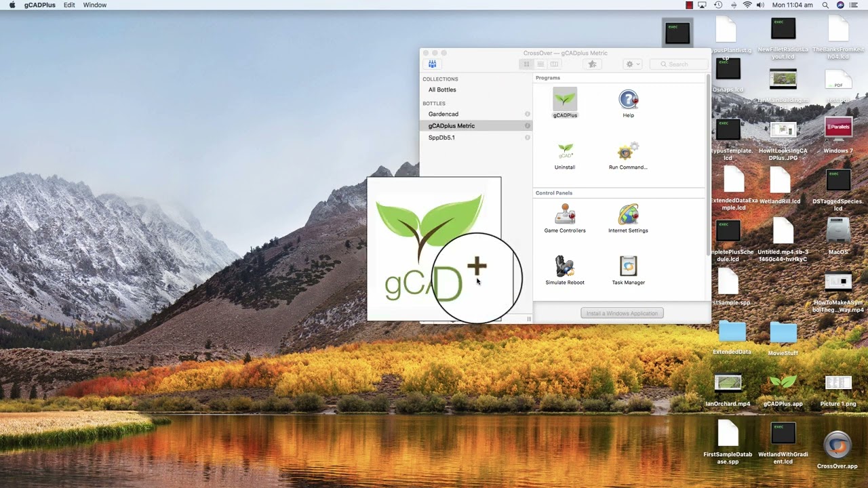The width and height of the screenshot is (868, 488).
Task: Show info for Gardencad bottle
Action: click(527, 114)
